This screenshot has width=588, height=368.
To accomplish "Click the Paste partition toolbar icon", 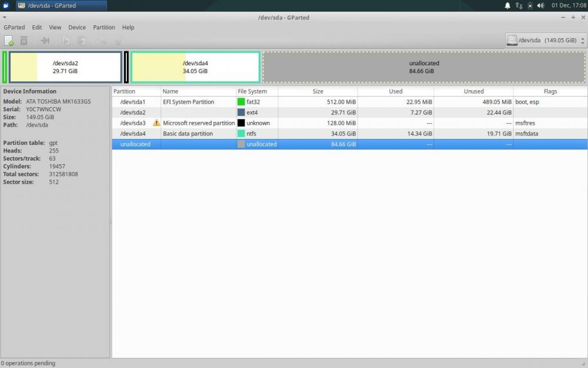I will (82, 41).
